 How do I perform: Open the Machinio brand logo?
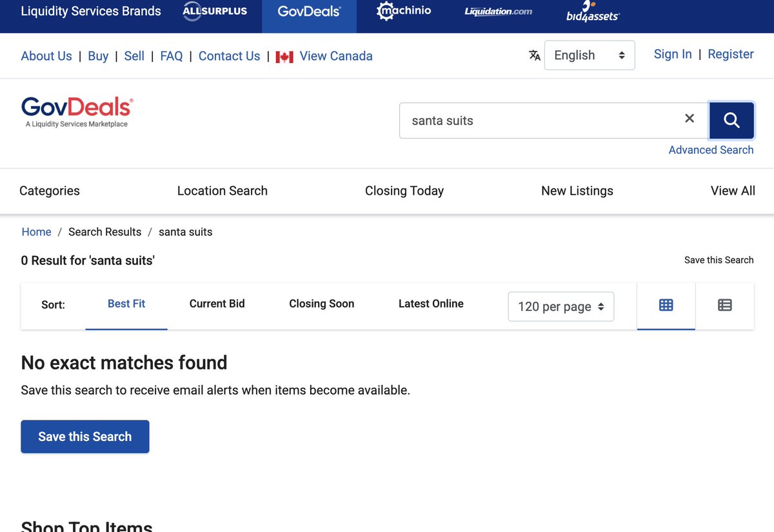pos(404,11)
